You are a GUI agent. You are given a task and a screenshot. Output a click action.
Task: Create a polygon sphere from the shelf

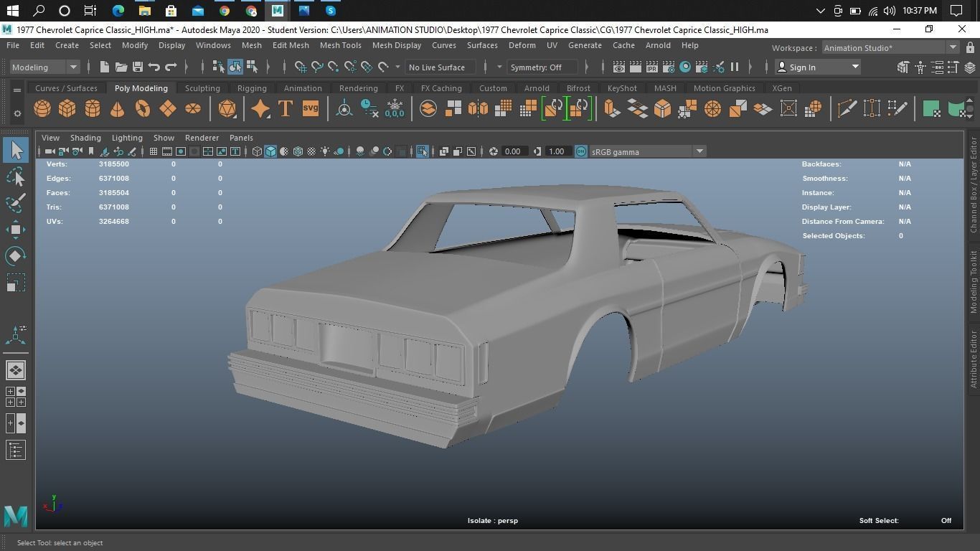point(42,109)
